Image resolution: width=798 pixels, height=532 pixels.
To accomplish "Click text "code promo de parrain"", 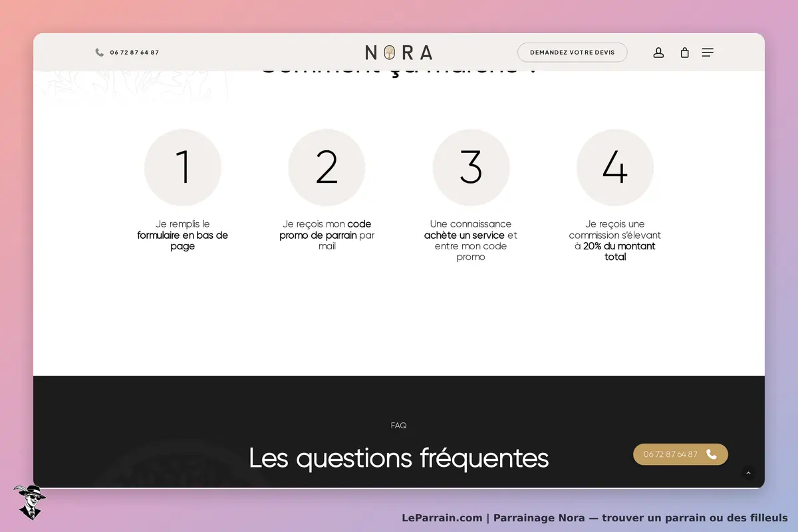I will (x=325, y=229).
